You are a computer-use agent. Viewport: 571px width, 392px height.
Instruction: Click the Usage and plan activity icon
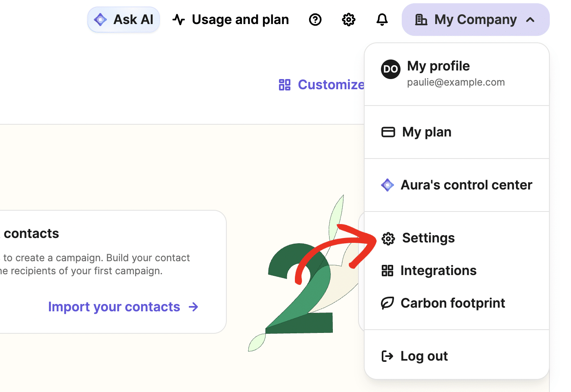[x=179, y=19]
